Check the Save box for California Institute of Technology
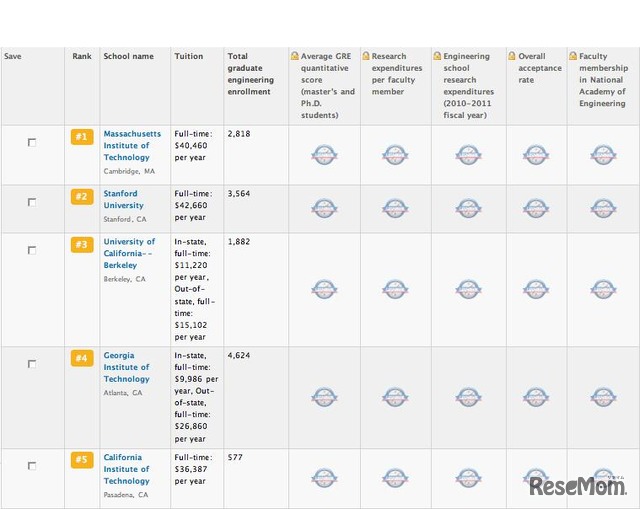The width and height of the screenshot is (640, 509). click(x=32, y=466)
